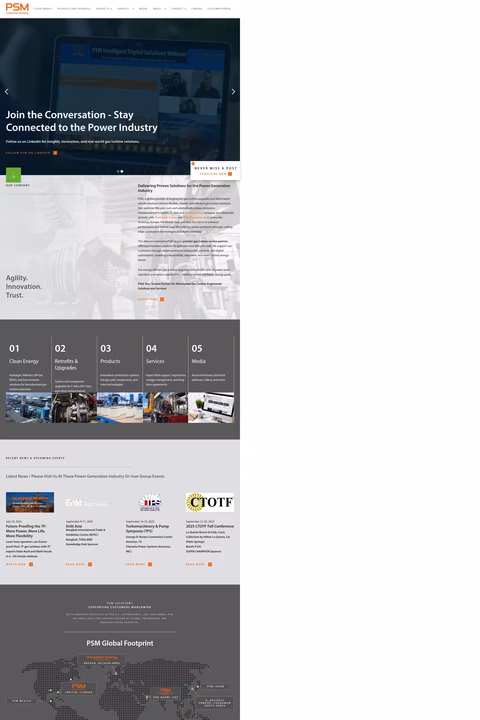Select the PSM Mexico map label
Image resolution: width=480 pixels, height=720 pixels.
click(x=22, y=701)
